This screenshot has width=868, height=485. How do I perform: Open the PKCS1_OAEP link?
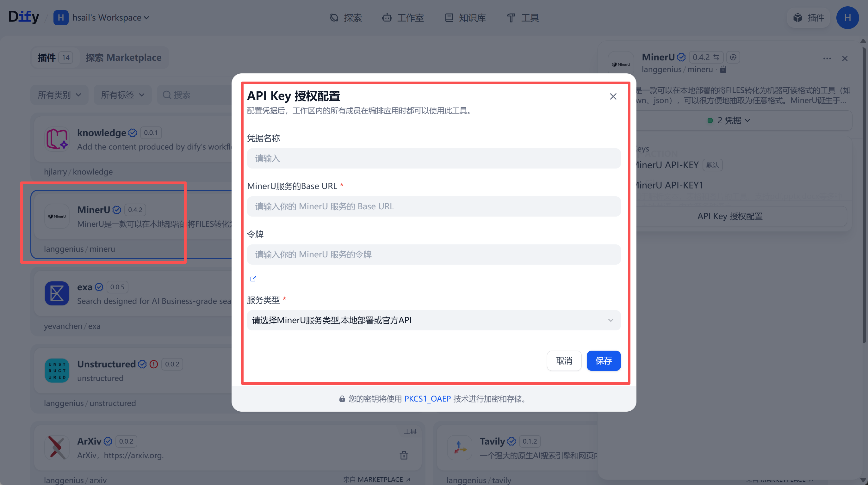click(427, 399)
